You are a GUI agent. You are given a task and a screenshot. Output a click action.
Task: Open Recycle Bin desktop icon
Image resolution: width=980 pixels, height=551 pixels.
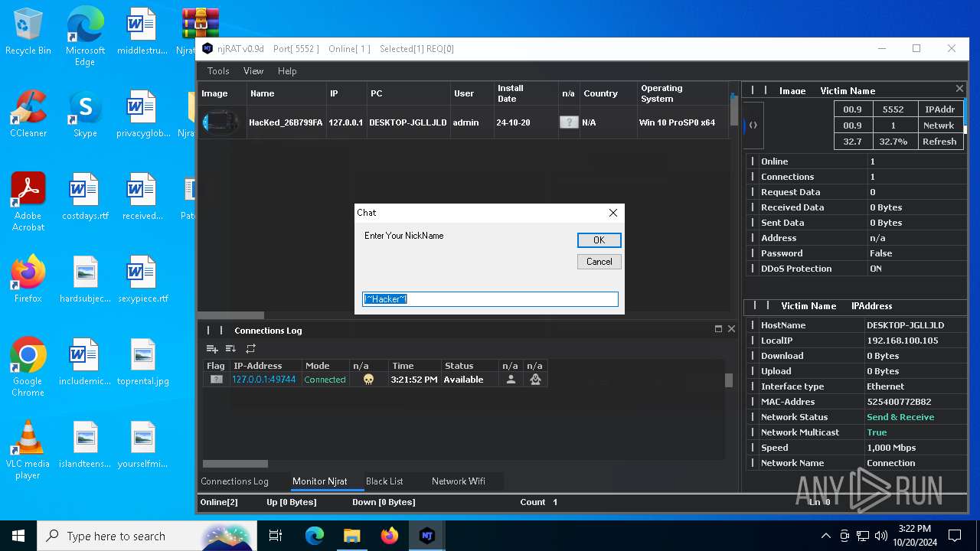coord(28,33)
